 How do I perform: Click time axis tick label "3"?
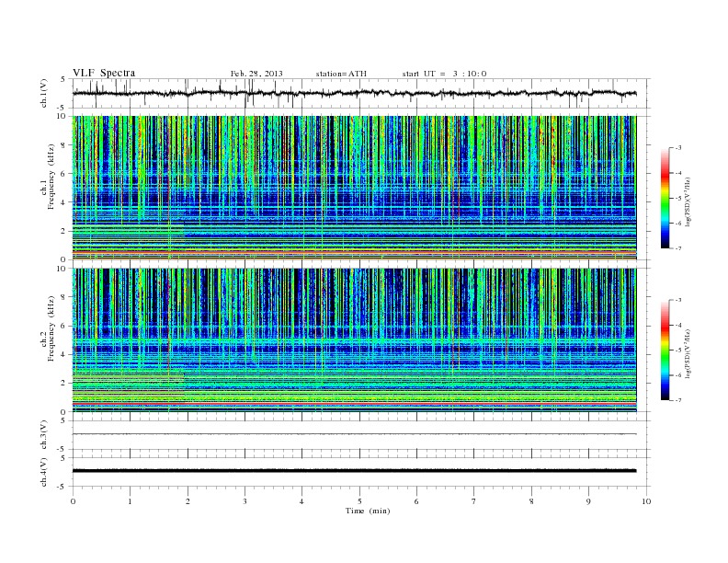[245, 501]
